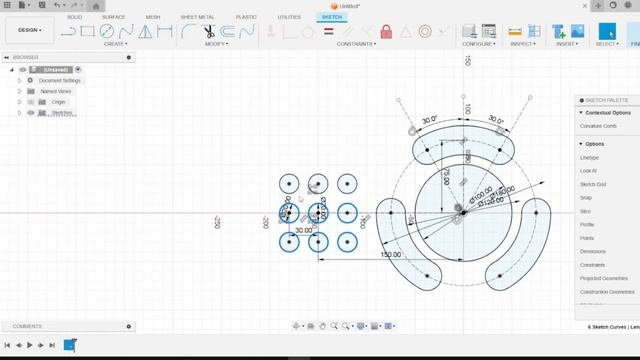This screenshot has width=640, height=360.
Task: Open the SELECT dropdown menu
Action: click(607, 44)
